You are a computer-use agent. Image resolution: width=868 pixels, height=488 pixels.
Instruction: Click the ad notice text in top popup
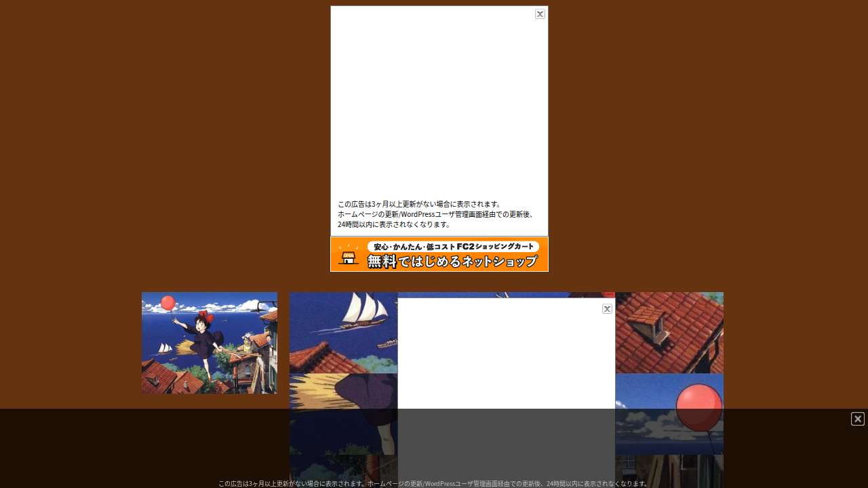click(x=436, y=214)
